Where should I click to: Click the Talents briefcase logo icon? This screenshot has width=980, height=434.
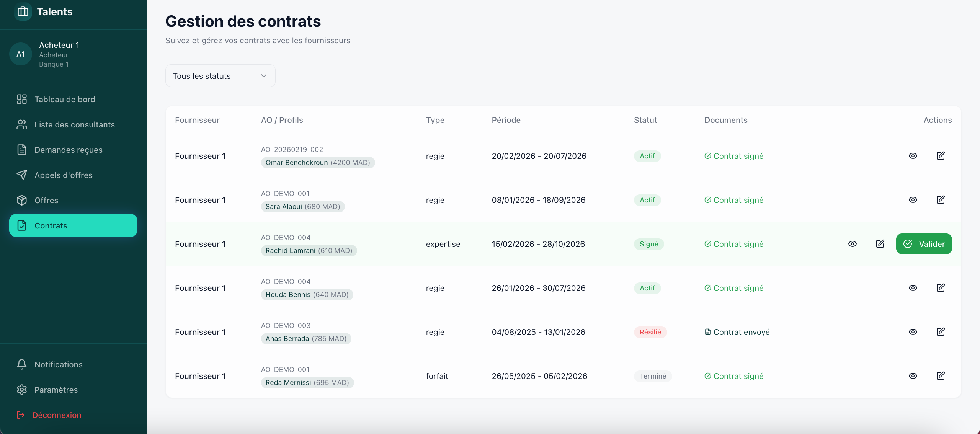click(23, 11)
